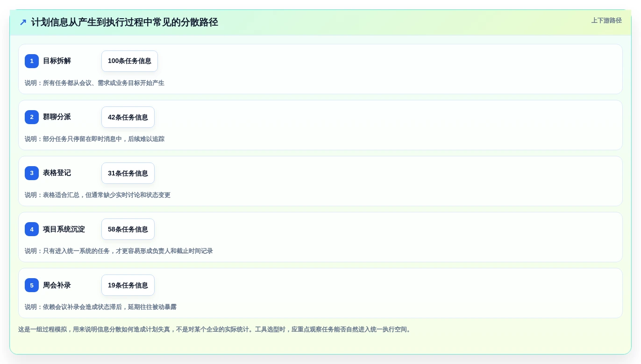This screenshot has height=364, width=641.
Task: Click step number 4 badge for 项目系统沉淀
Action: pyautogui.click(x=32, y=229)
